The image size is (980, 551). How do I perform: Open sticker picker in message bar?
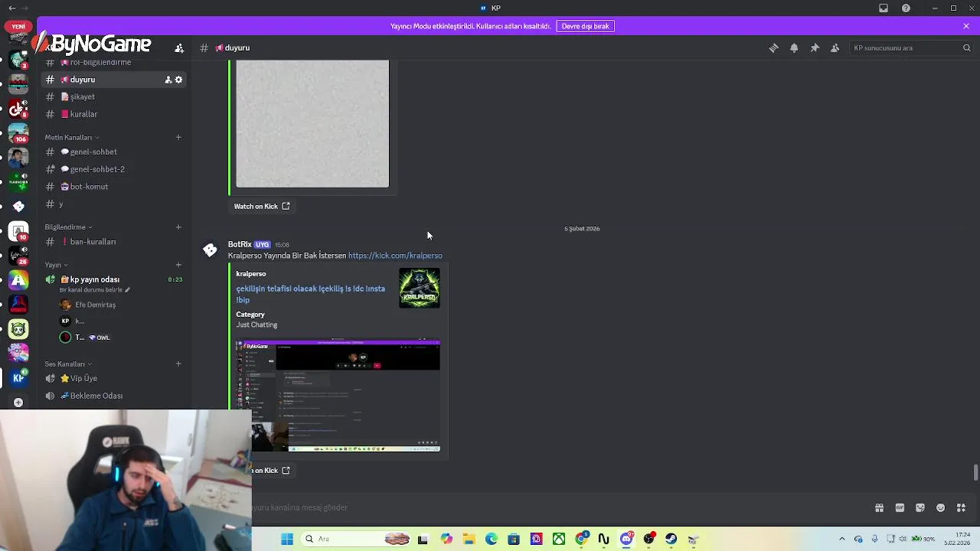[x=920, y=507]
